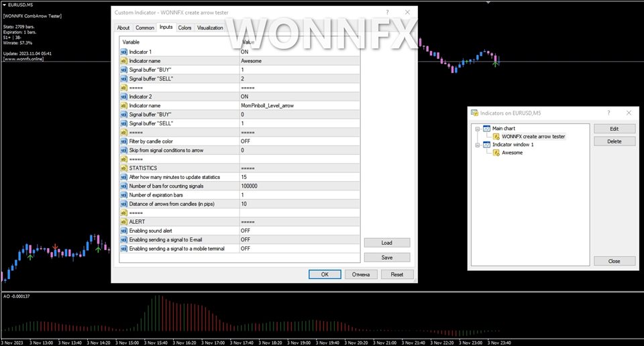Image resolution: width=644 pixels, height=346 pixels.
Task: Click the WONNFX create arrow tester indicator icon
Action: (x=496, y=136)
